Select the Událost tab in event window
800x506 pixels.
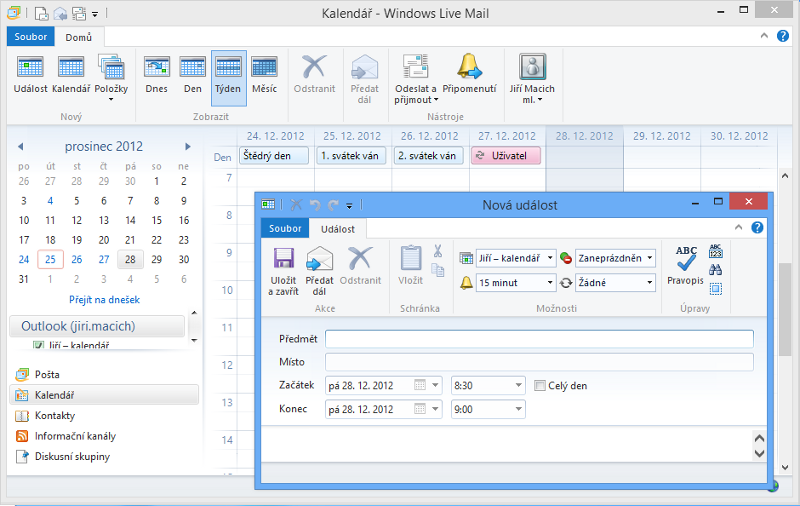point(340,229)
